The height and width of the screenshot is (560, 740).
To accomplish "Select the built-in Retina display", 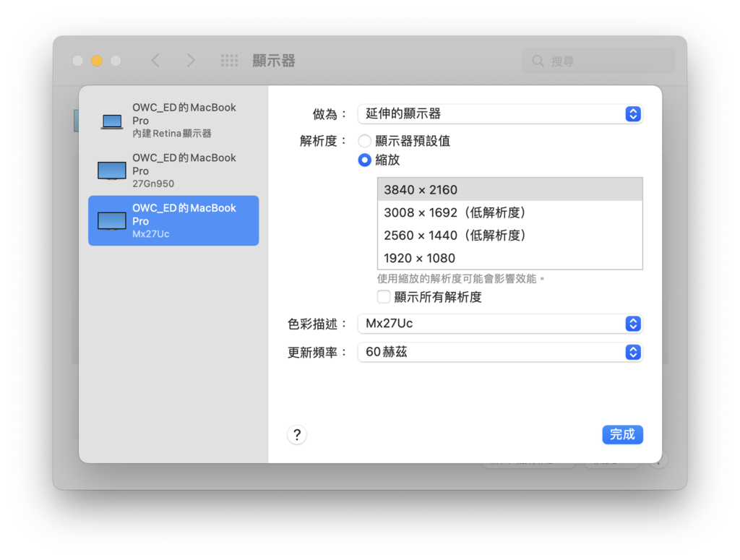I will click(173, 120).
